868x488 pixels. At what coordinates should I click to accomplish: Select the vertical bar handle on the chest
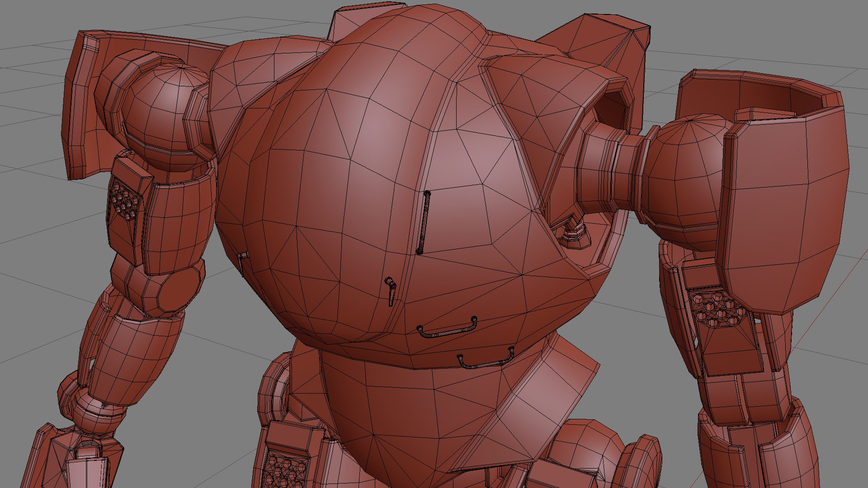(x=423, y=222)
